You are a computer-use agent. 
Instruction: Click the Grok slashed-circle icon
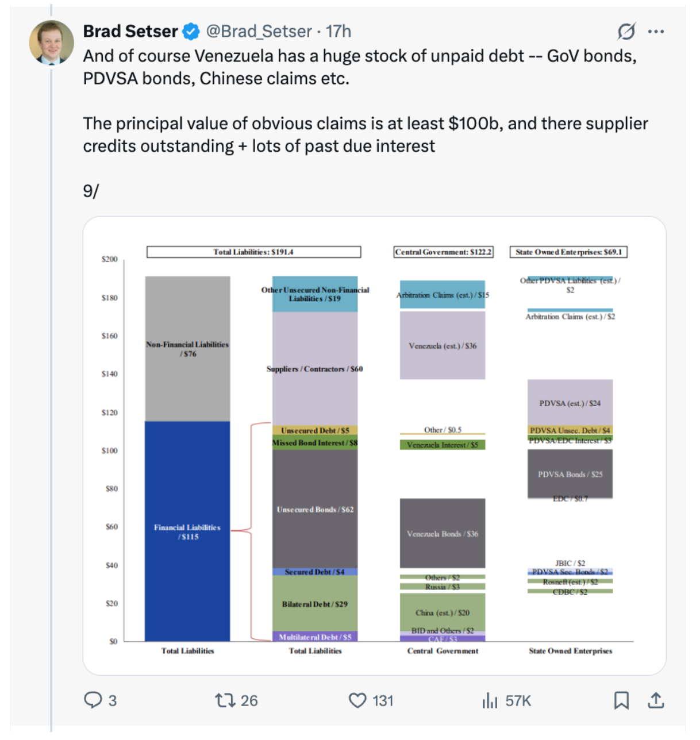626,31
